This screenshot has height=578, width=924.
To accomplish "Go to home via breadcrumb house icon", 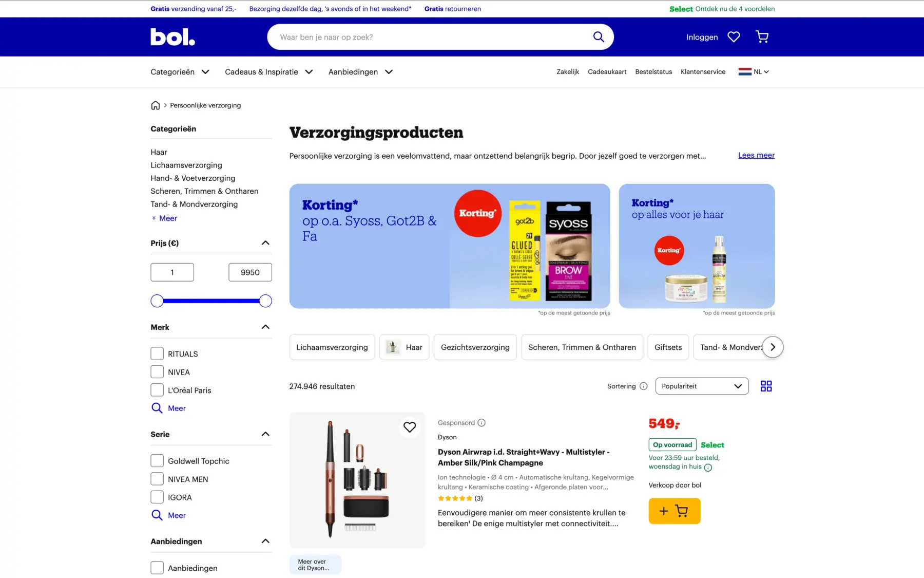I will click(x=155, y=105).
